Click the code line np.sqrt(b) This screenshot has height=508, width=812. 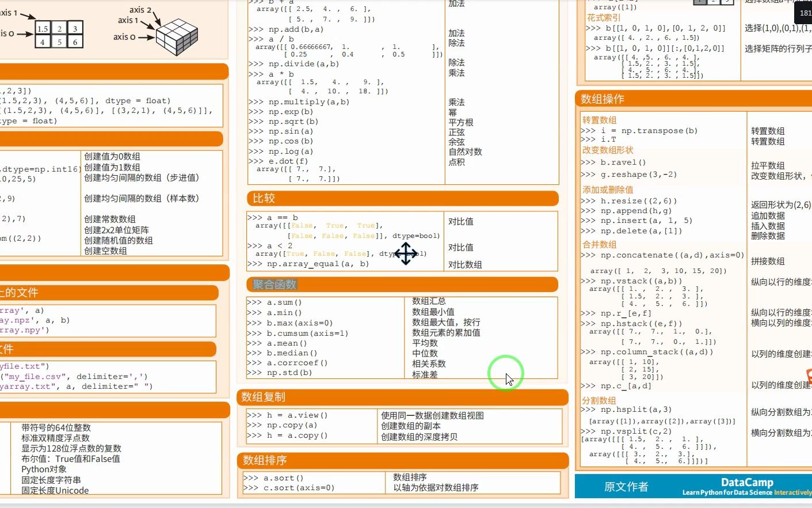pyautogui.click(x=283, y=122)
